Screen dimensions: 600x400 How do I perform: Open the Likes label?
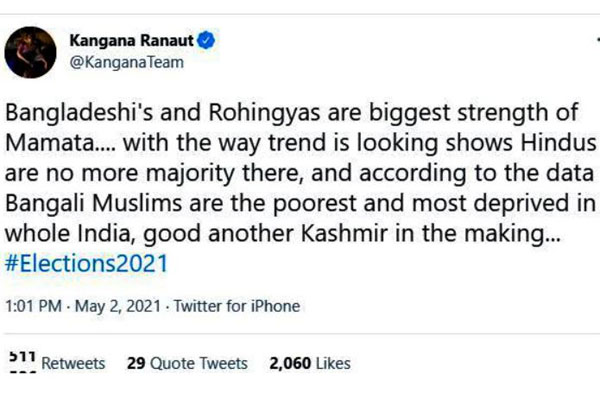pos(333,363)
